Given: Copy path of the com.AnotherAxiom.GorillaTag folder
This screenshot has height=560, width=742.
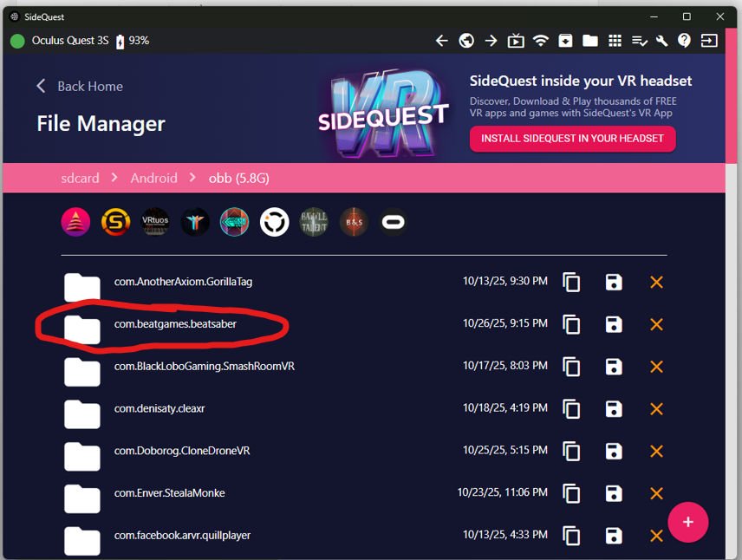Looking at the screenshot, I should click(571, 282).
